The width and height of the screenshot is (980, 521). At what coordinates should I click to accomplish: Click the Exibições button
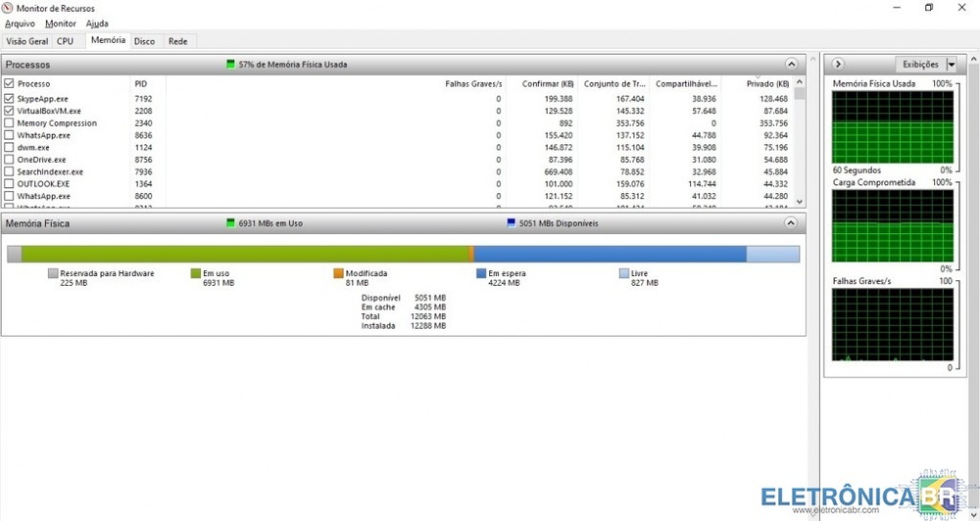click(x=919, y=65)
